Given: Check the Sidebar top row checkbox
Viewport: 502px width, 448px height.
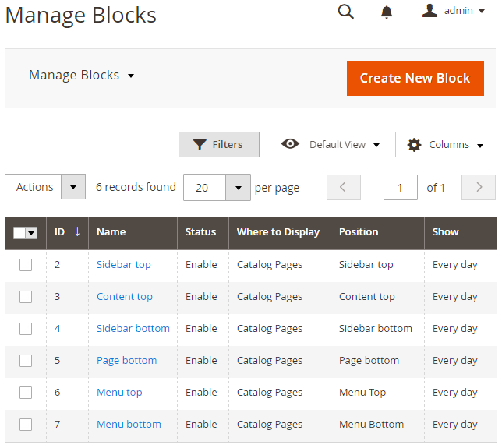Looking at the screenshot, I should coord(26,265).
